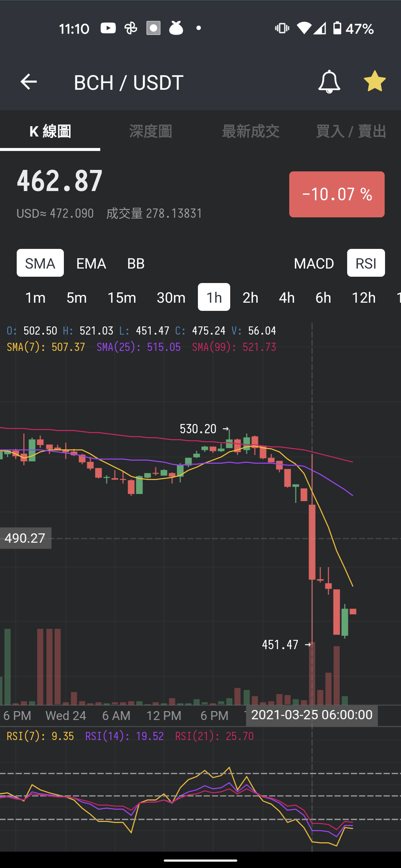Switch sub-chart to MACD

point(314,263)
